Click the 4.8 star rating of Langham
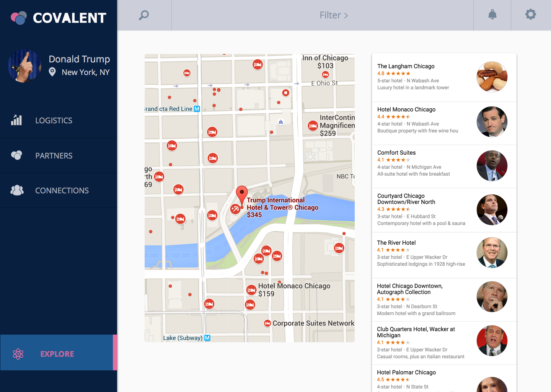This screenshot has width=551, height=392. tap(394, 73)
